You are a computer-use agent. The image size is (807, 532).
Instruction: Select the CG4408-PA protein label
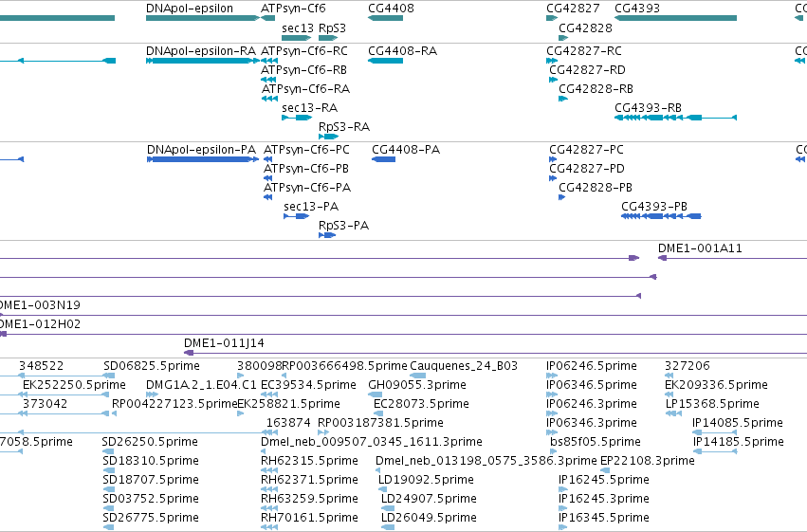406,150
